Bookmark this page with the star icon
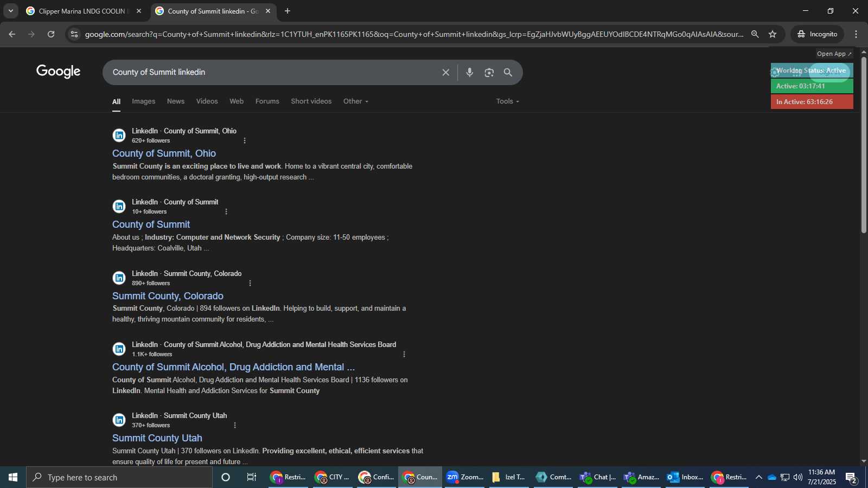Viewport: 868px width, 488px height. coord(773,34)
